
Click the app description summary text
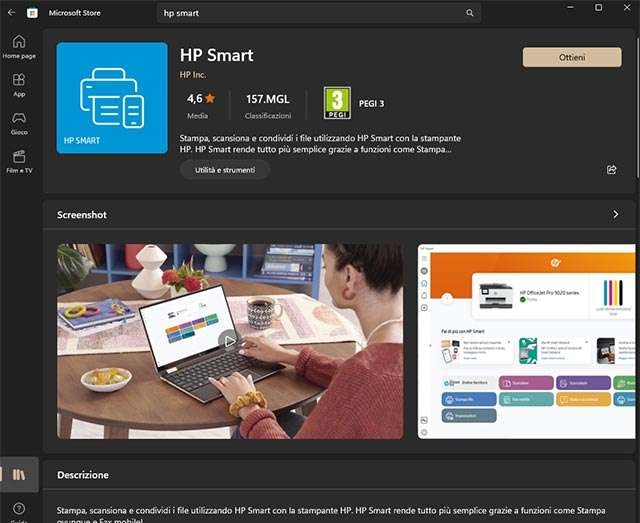click(320, 144)
